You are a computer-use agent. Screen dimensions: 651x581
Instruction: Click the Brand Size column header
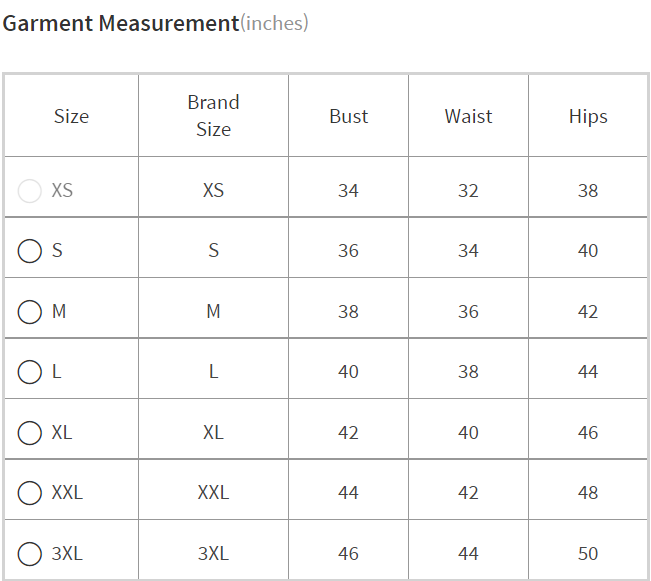[213, 116]
